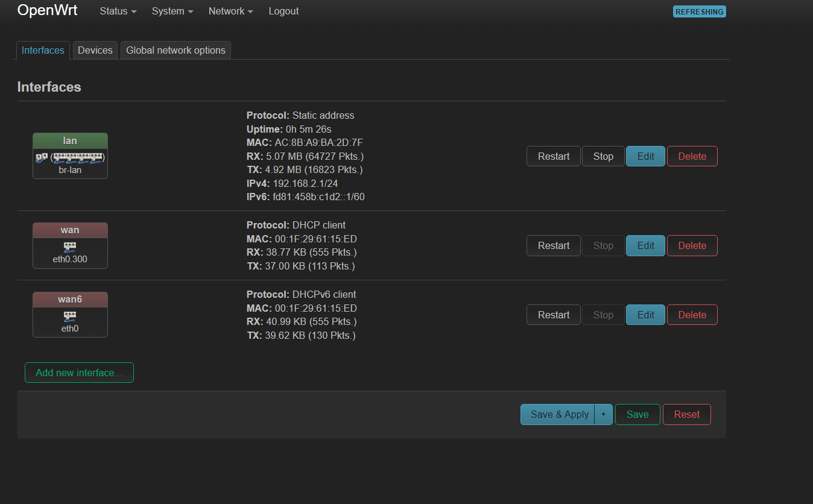
Task: Click the eth0.300 port icon under wan
Action: 70,248
